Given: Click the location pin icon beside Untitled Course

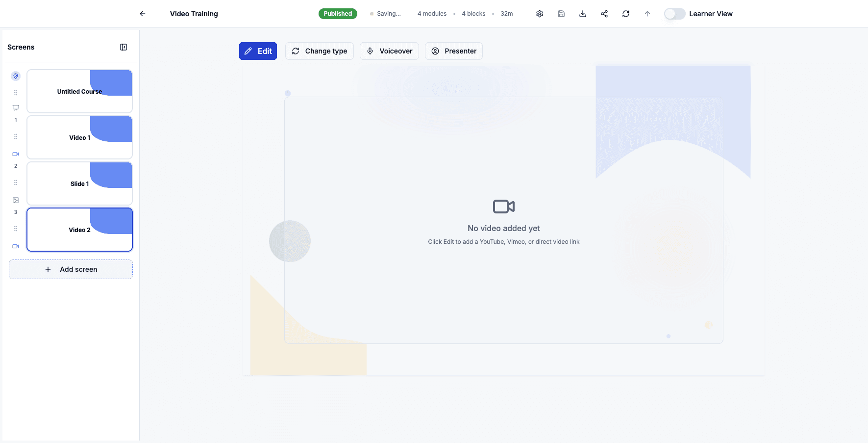Looking at the screenshot, I should pos(16,76).
